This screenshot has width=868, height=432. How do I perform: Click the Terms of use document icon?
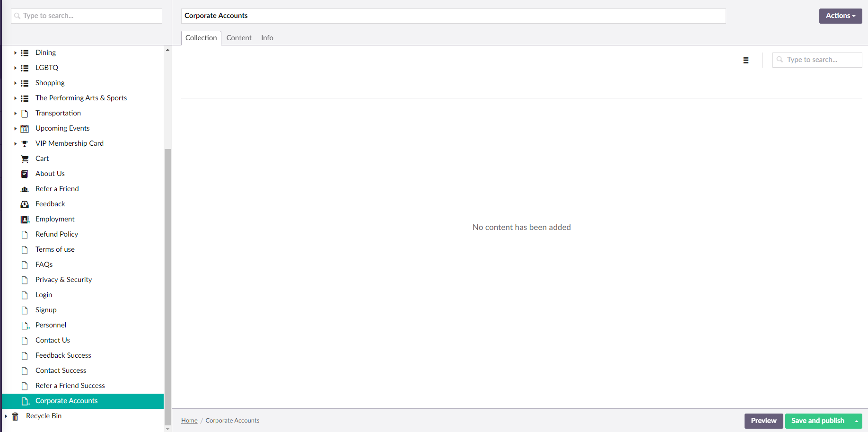click(25, 250)
